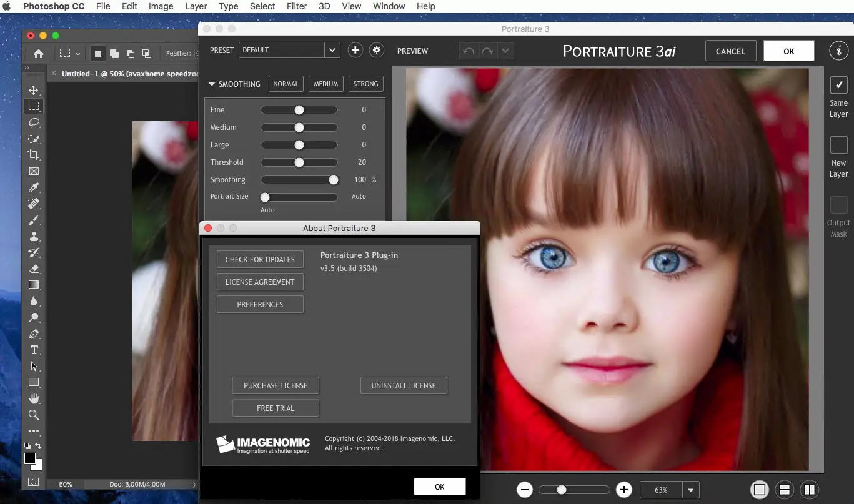Switch to horizontal split preview view
Image resolution: width=854 pixels, height=504 pixels.
point(785,490)
